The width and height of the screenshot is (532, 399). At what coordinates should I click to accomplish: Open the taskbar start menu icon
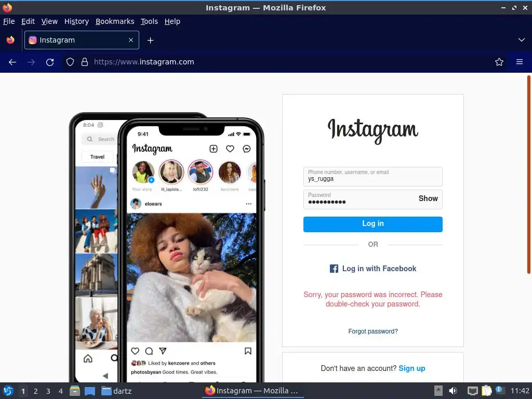pyautogui.click(x=8, y=391)
